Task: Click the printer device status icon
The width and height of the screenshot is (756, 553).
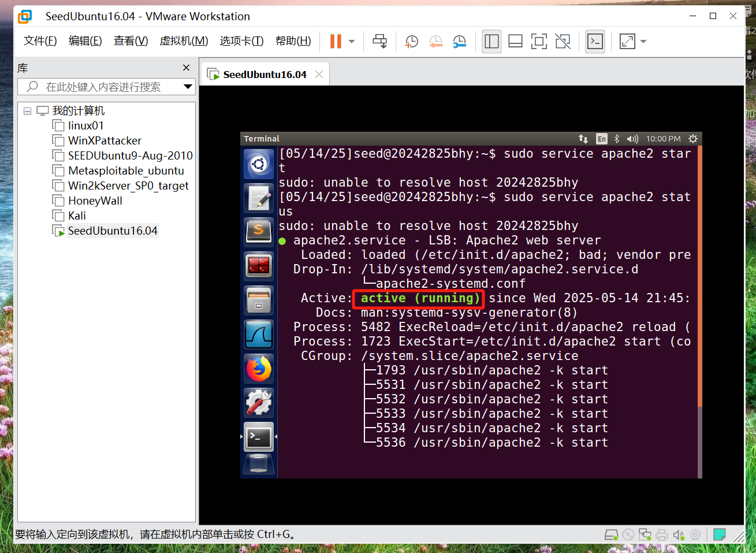Action: [x=662, y=535]
